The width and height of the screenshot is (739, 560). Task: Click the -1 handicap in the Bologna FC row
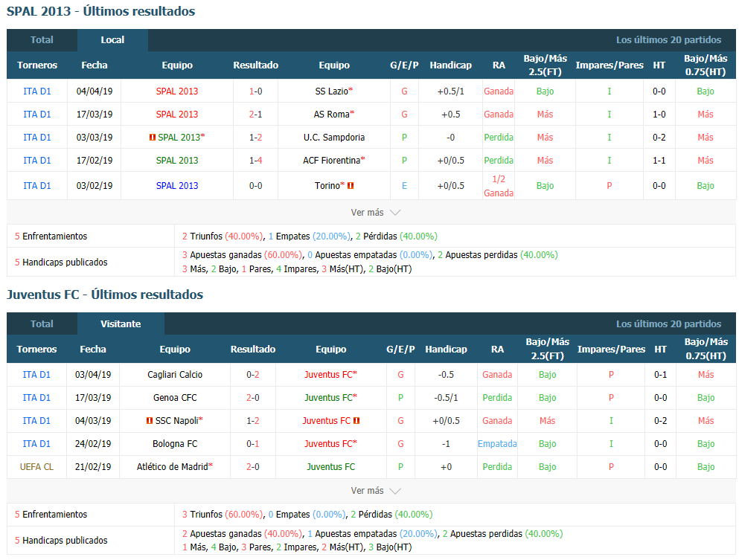pyautogui.click(x=446, y=444)
